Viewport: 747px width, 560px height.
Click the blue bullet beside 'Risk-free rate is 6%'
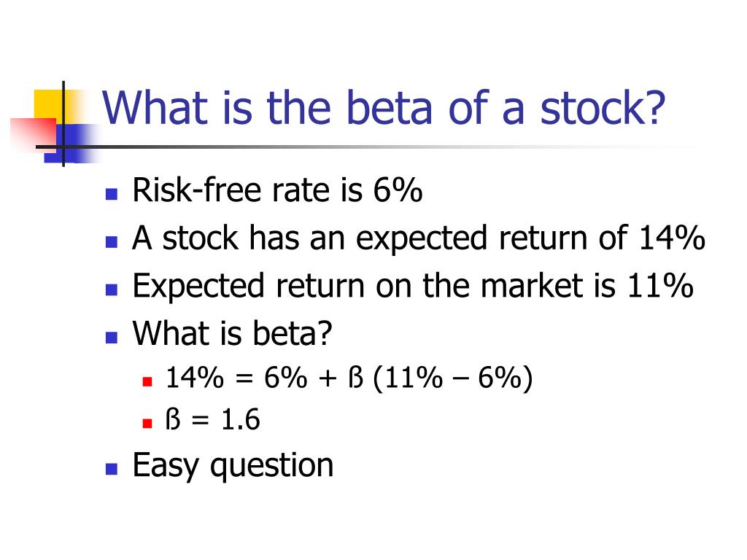[x=112, y=194]
